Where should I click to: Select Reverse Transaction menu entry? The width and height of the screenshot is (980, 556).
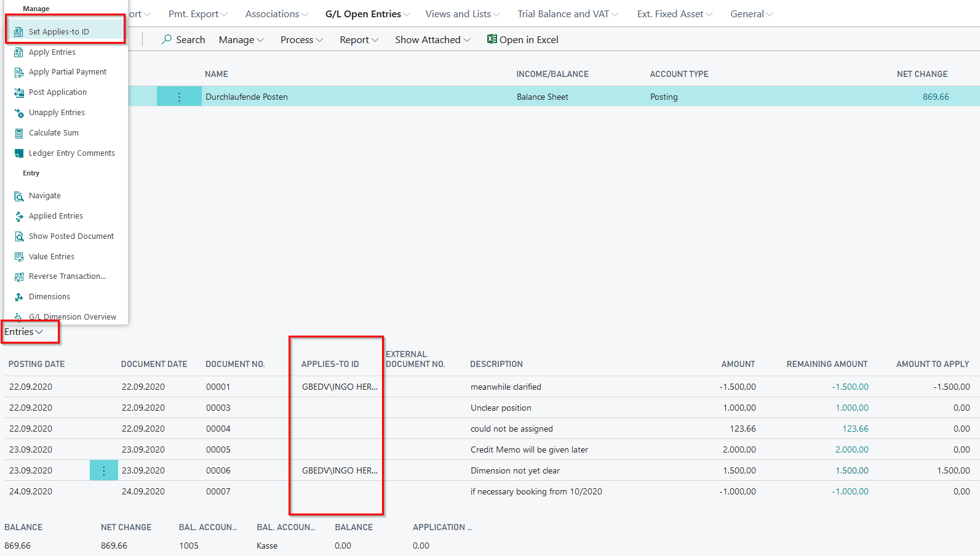click(67, 276)
